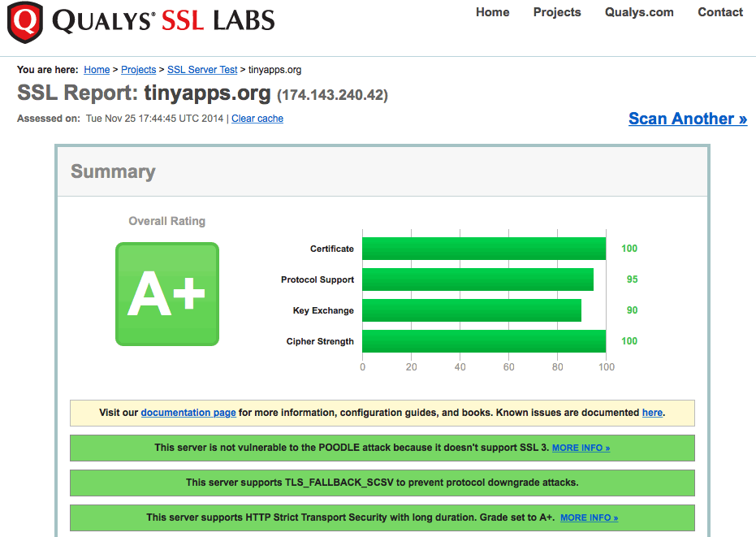Click the Key Exchange score bar
The width and height of the screenshot is (756, 537).
pyautogui.click(x=472, y=310)
